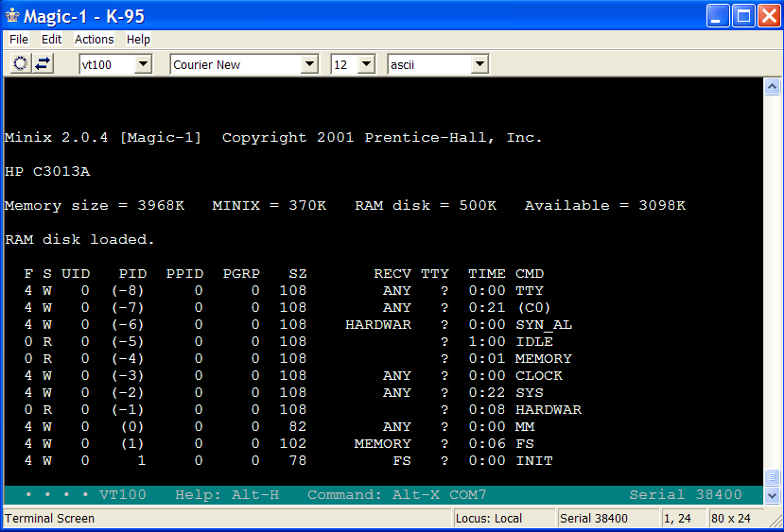Open the File menu

pyautogui.click(x=19, y=40)
